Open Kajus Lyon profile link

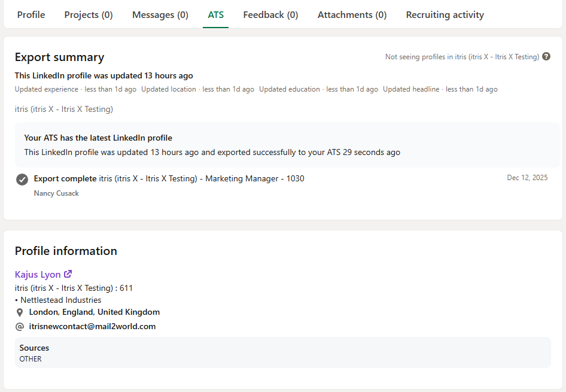pos(38,274)
